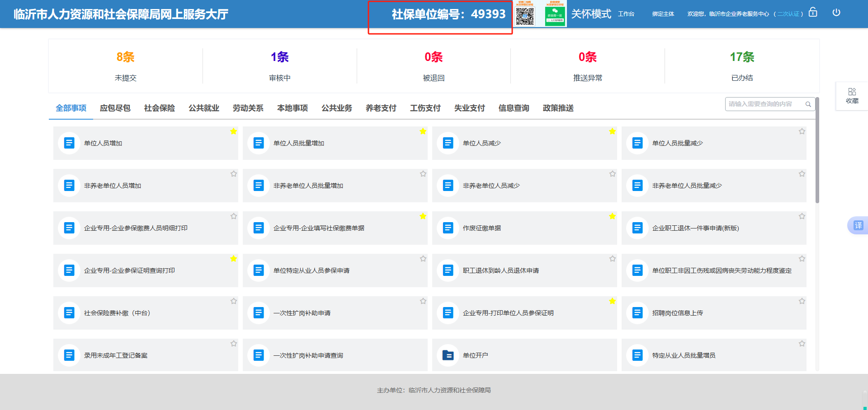The width and height of the screenshot is (868, 410).
Task: Enable 关怀模式 care mode
Action: pos(591,14)
